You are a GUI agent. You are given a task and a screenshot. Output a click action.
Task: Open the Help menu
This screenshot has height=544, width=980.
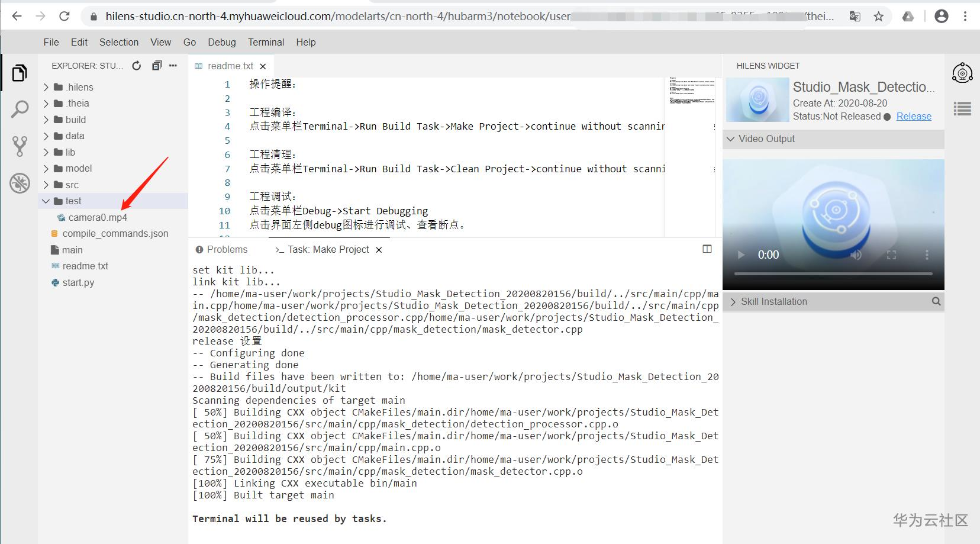306,42
